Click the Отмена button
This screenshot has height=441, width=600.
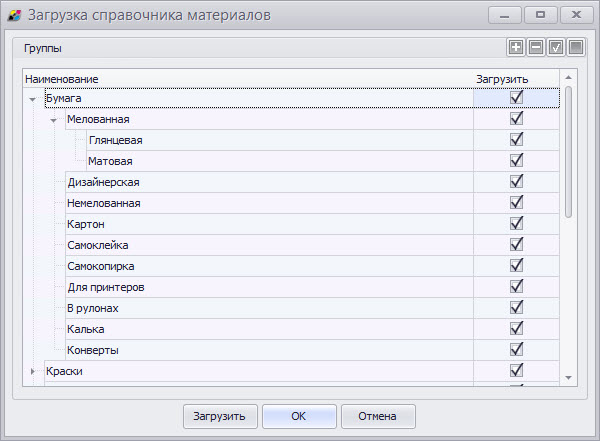pos(378,416)
